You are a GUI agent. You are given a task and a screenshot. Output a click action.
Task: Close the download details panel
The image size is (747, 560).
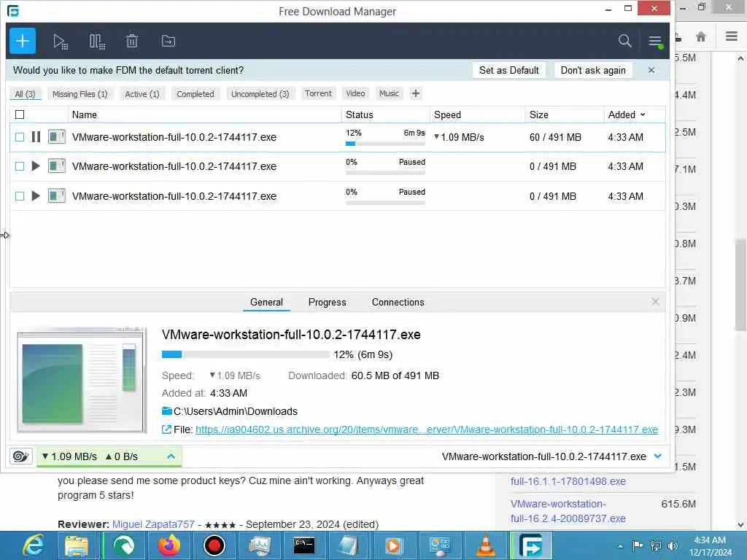[x=656, y=301]
